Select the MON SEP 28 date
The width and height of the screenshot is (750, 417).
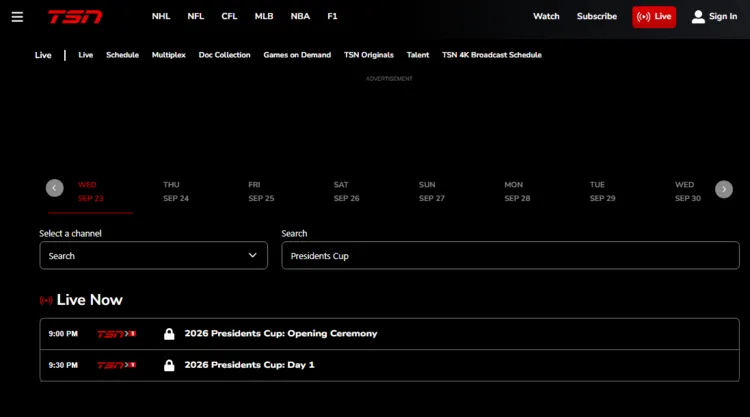coord(517,191)
